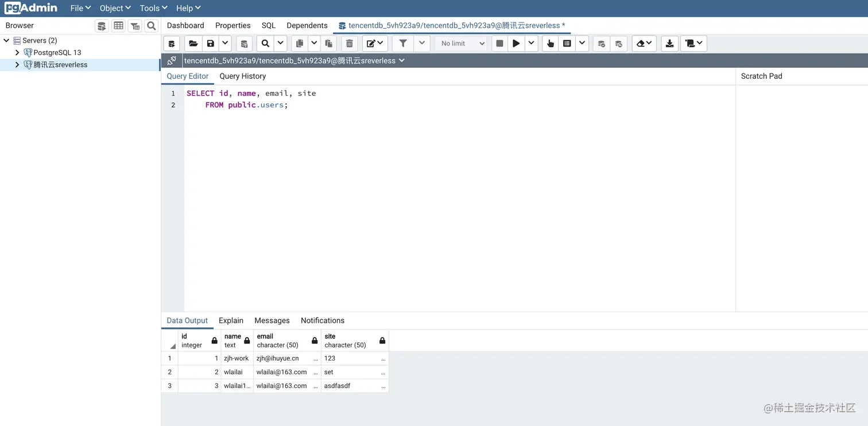Open the copy options dropdown arrow

point(314,44)
